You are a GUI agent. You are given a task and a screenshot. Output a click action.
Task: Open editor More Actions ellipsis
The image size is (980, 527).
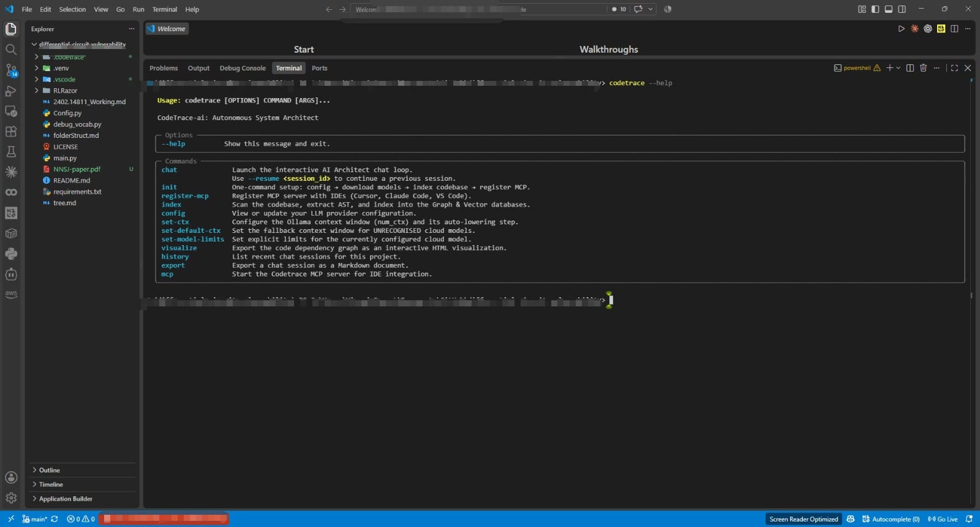pyautogui.click(x=968, y=29)
